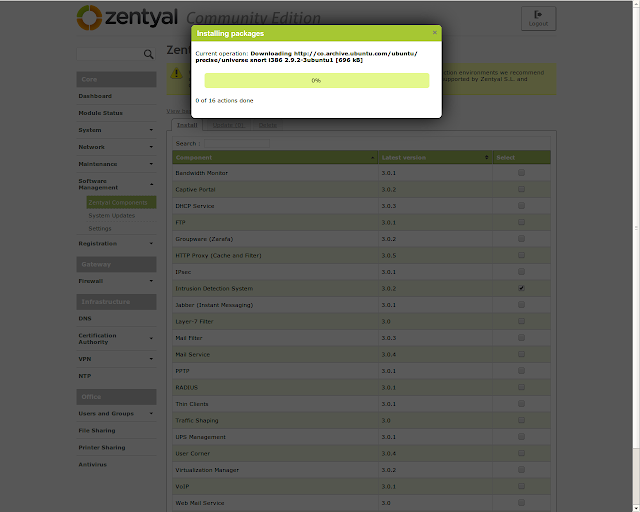Select the RADIUS checkbox
The height and width of the screenshot is (512, 640).
[x=521, y=387]
